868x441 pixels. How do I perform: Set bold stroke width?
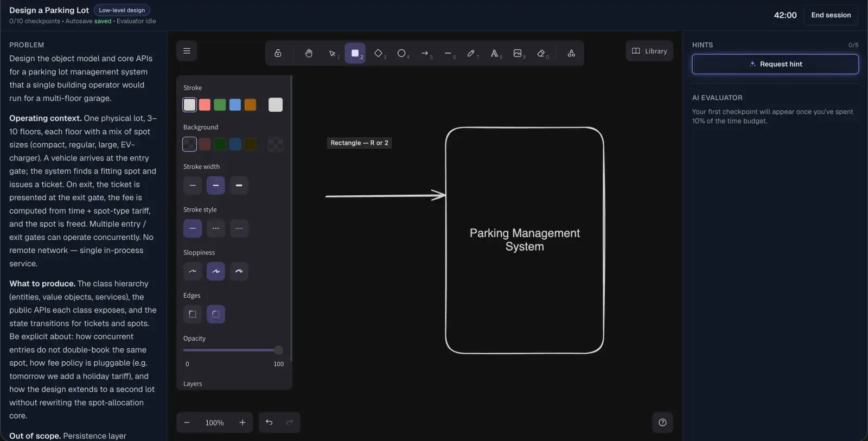(x=216, y=186)
